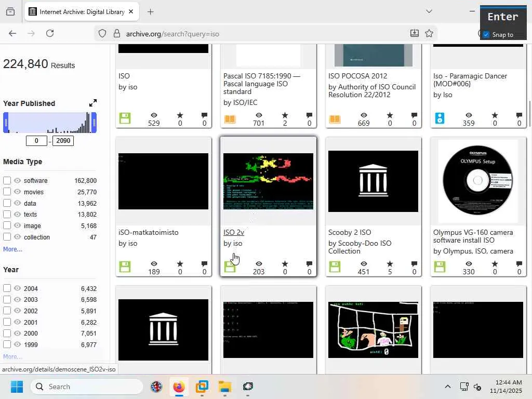The height and width of the screenshot is (399, 532).
Task: Expand the Year Published histogram
Action: click(92, 103)
